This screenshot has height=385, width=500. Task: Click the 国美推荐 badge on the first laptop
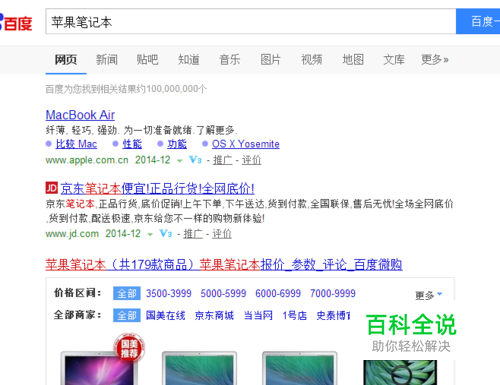pyautogui.click(x=129, y=348)
